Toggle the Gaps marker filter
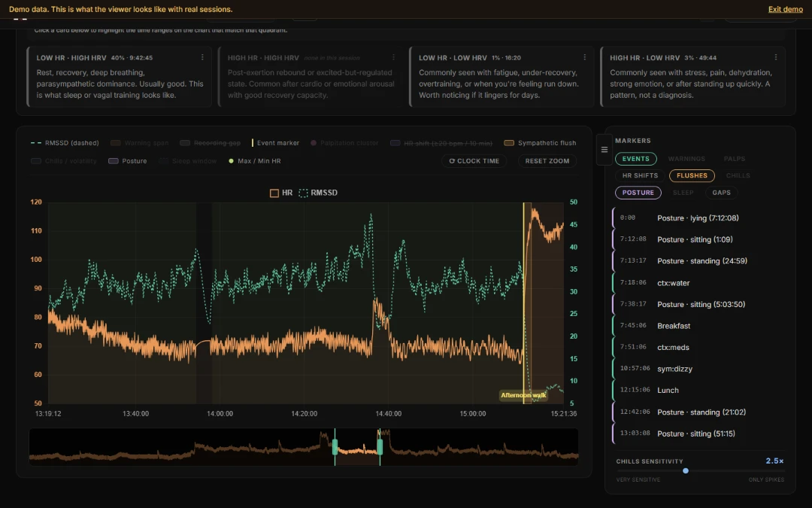Screen dimensions: 812x508 coord(721,193)
